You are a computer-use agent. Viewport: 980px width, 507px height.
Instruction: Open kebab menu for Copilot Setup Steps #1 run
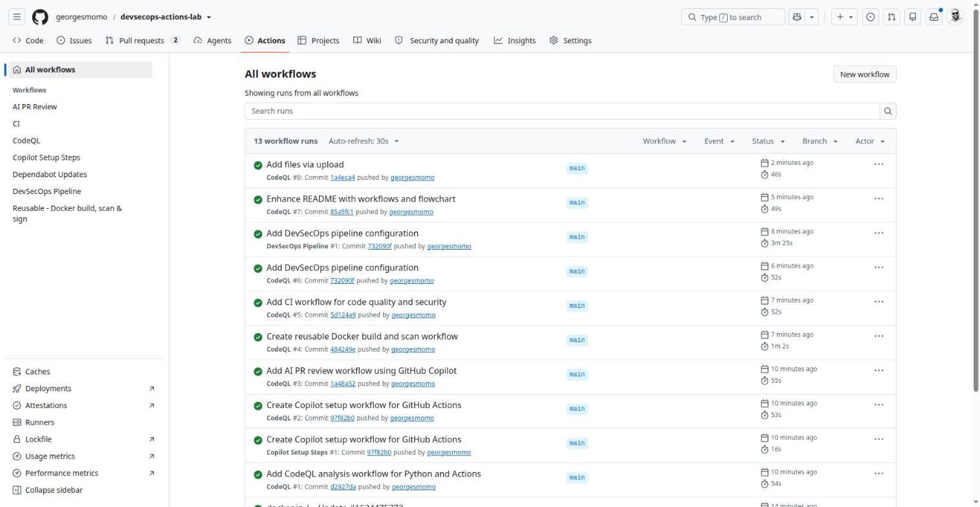coord(879,438)
